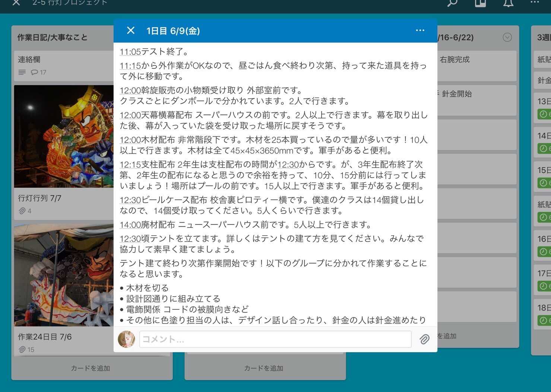Screen dimensions: 551x392
Task: Tap the comment count icon on 連絡欄 card
Action: 35,72
